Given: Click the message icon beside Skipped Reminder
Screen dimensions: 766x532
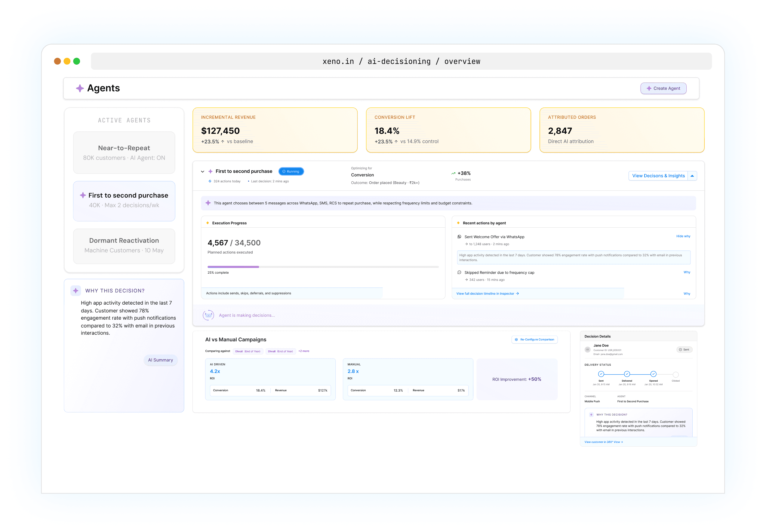Looking at the screenshot, I should (459, 272).
